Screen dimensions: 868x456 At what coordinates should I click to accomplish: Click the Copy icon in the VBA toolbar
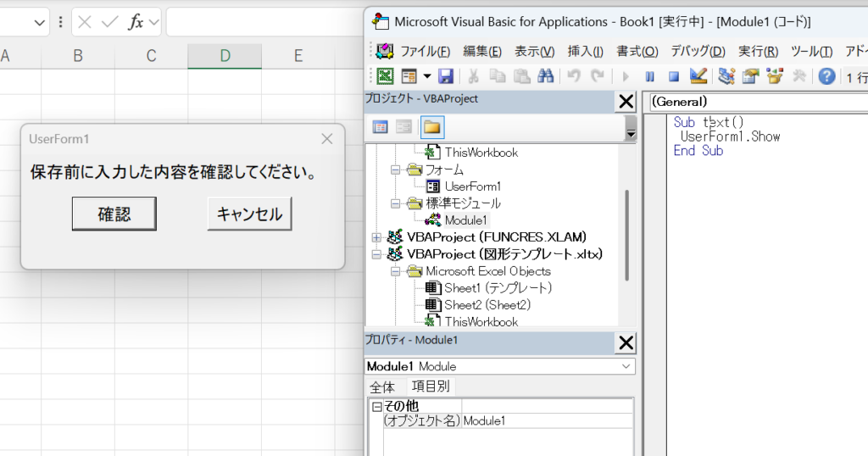tap(498, 75)
